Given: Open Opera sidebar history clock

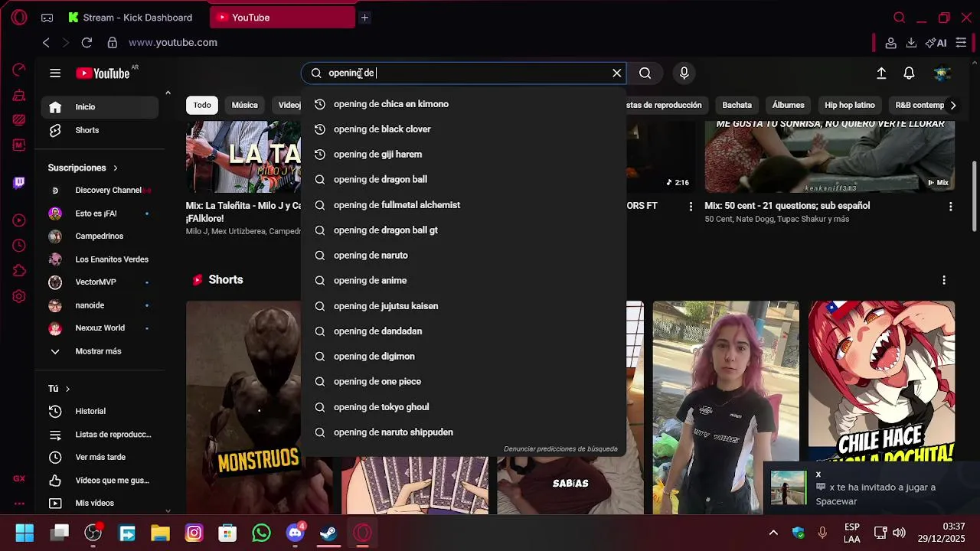Looking at the screenshot, I should pyautogui.click(x=19, y=246).
